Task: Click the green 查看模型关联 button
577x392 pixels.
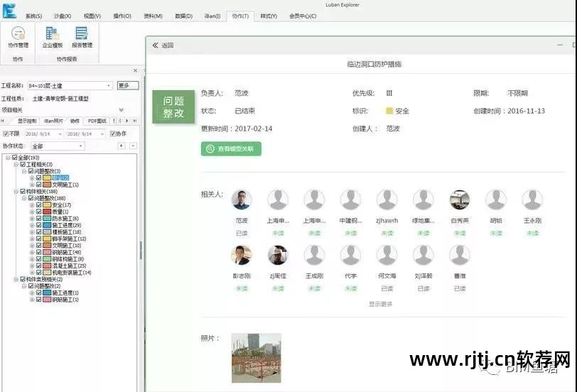Action: coord(232,148)
